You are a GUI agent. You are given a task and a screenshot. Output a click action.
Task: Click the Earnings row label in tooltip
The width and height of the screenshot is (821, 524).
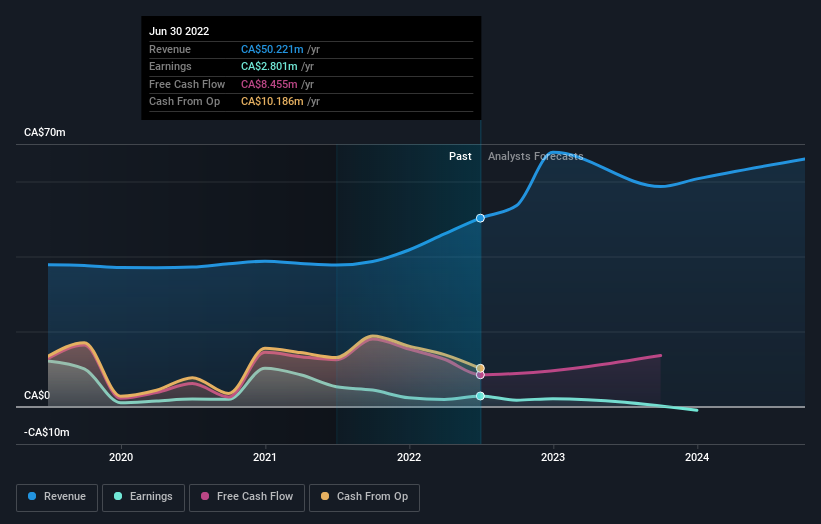[x=170, y=66]
